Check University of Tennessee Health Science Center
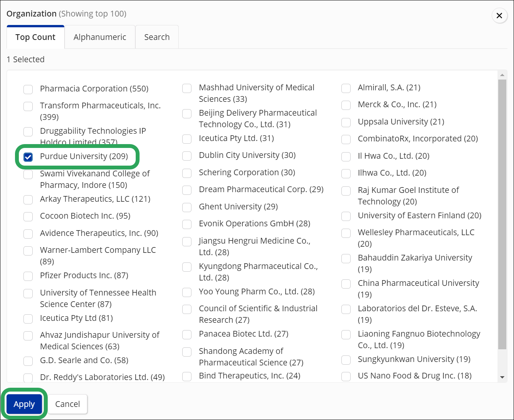This screenshot has height=420, width=514. point(28,293)
